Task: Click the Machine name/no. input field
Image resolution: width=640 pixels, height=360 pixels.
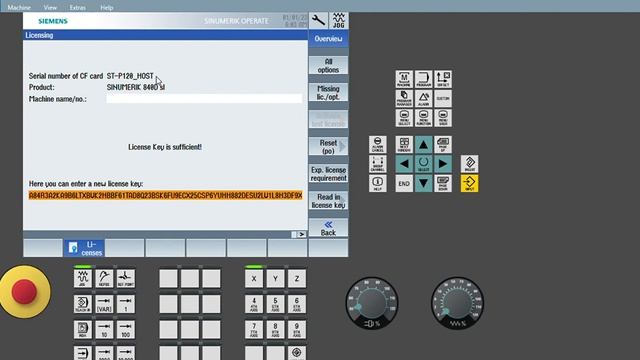Action: click(204, 99)
